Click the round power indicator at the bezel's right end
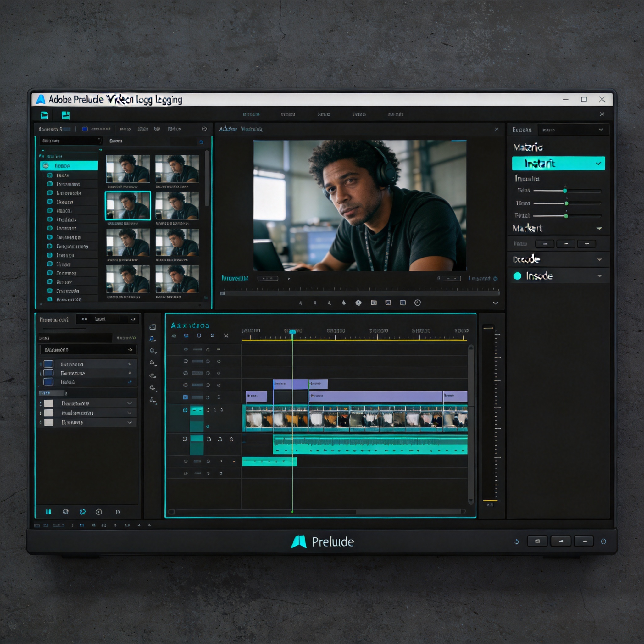The width and height of the screenshot is (644, 644). (x=603, y=541)
